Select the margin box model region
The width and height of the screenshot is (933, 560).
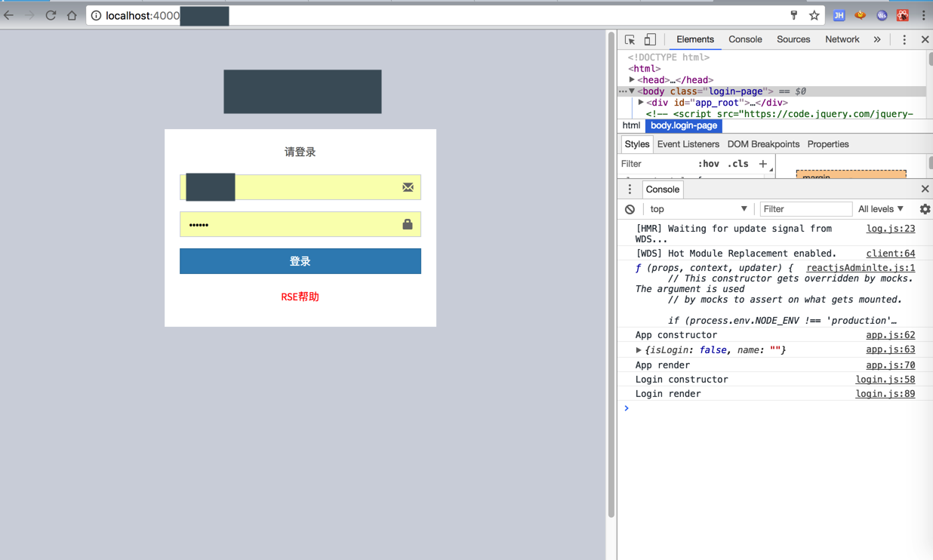click(851, 174)
